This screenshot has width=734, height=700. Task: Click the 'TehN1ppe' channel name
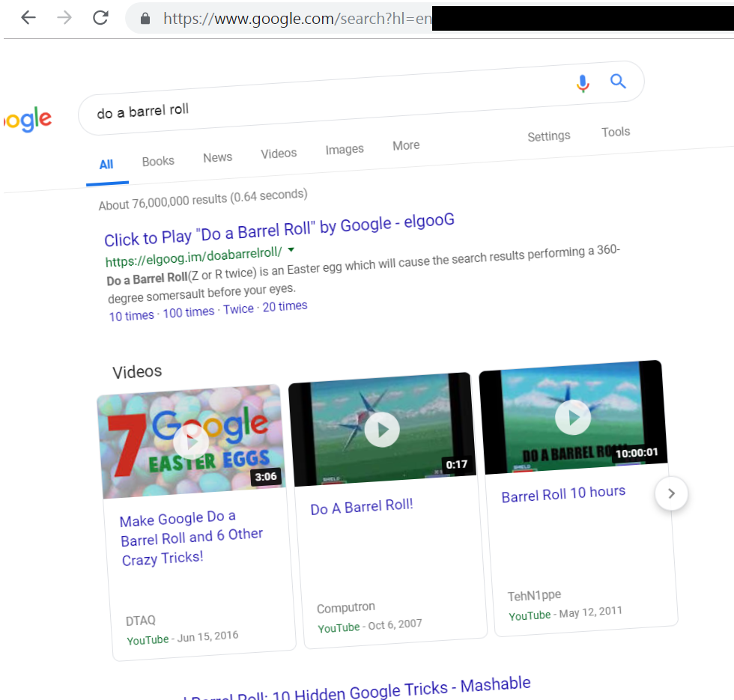(x=535, y=595)
